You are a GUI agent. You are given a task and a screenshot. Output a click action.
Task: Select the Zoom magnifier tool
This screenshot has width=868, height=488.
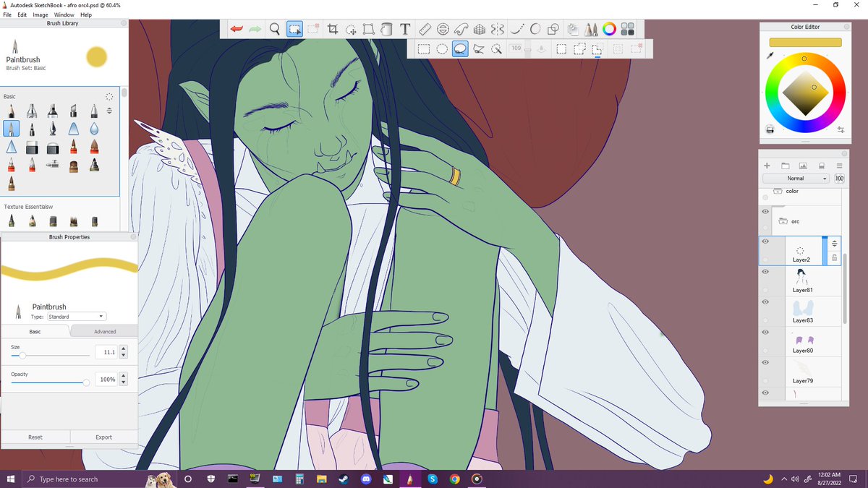point(275,30)
